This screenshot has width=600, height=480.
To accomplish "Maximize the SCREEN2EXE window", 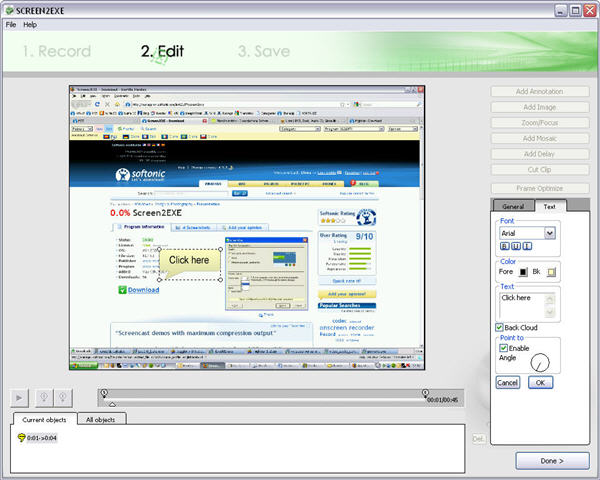I will (x=575, y=10).
